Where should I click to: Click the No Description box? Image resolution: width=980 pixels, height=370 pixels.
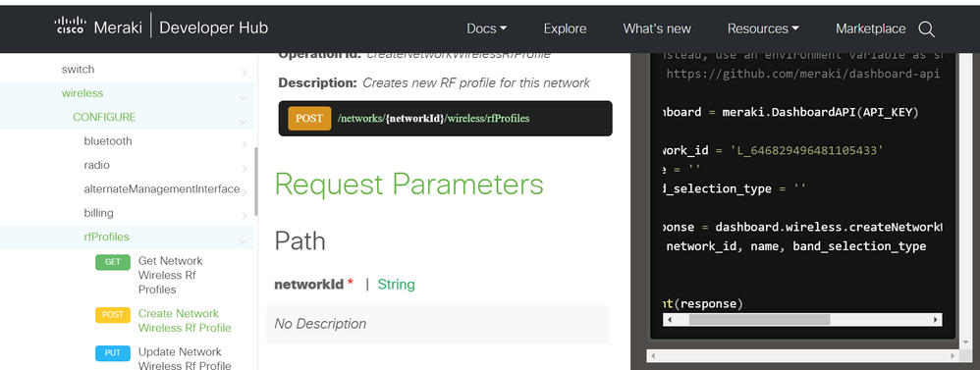pyautogui.click(x=438, y=324)
